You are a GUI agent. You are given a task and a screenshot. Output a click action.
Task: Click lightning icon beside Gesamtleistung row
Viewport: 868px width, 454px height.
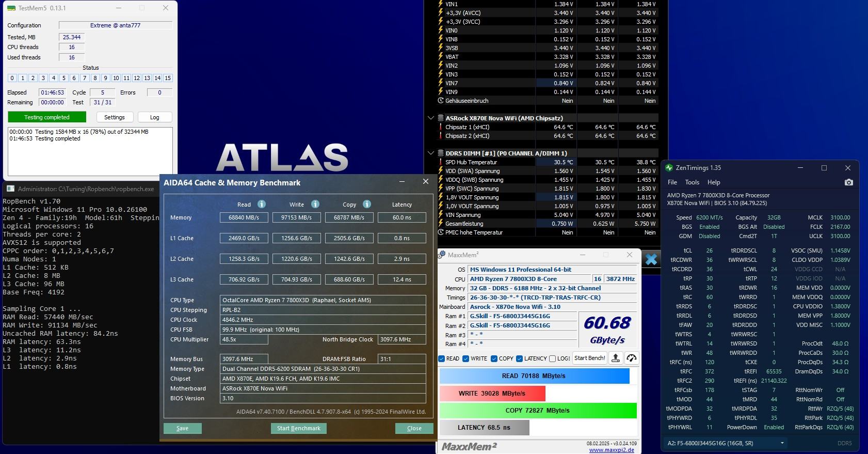click(441, 224)
